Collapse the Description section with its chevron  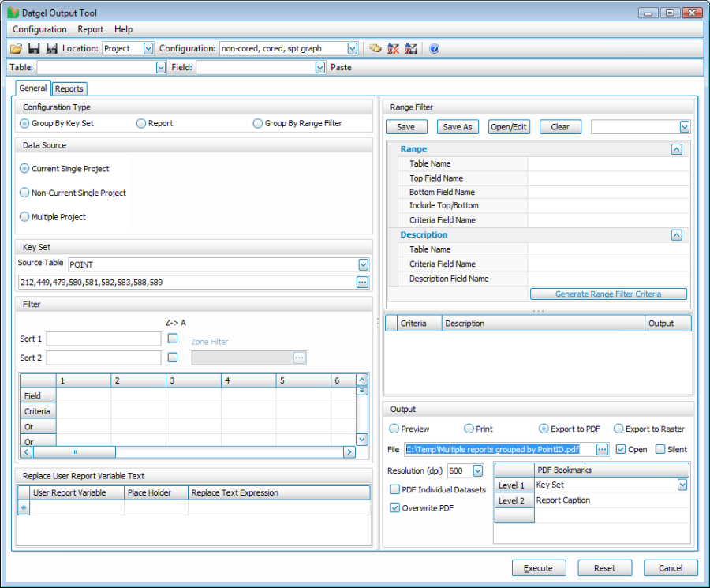pyautogui.click(x=676, y=235)
